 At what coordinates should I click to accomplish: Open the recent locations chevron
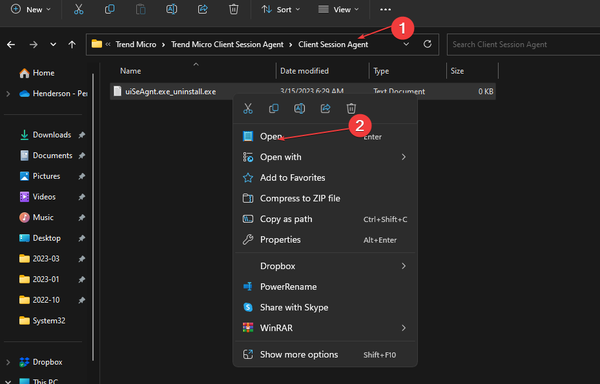click(53, 45)
